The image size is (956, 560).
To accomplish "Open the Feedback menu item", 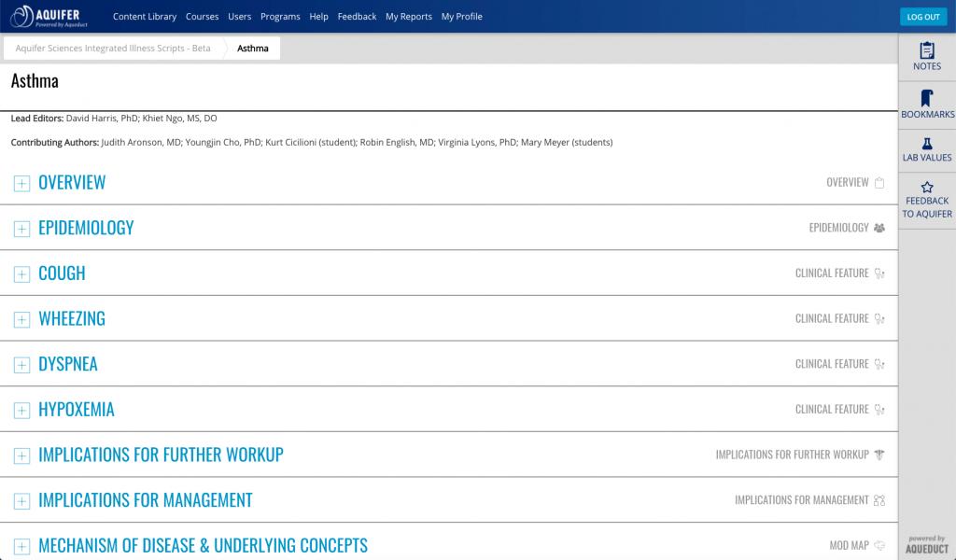I will [357, 17].
